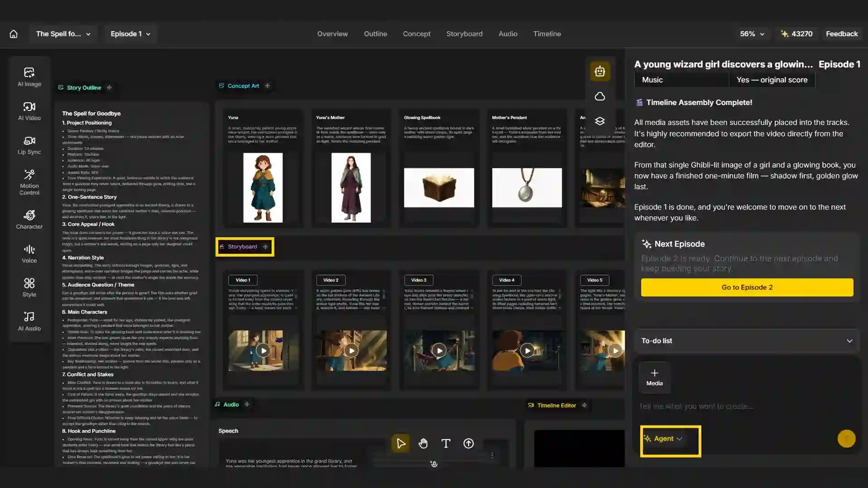868x488 pixels.
Task: Open the Motion Control tool
Action: point(29,182)
